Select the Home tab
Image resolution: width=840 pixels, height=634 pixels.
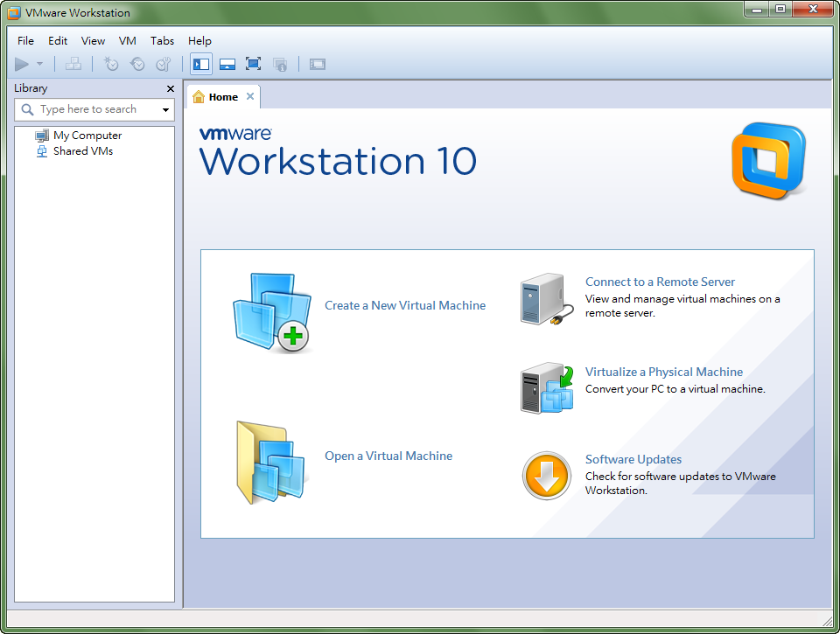click(223, 97)
